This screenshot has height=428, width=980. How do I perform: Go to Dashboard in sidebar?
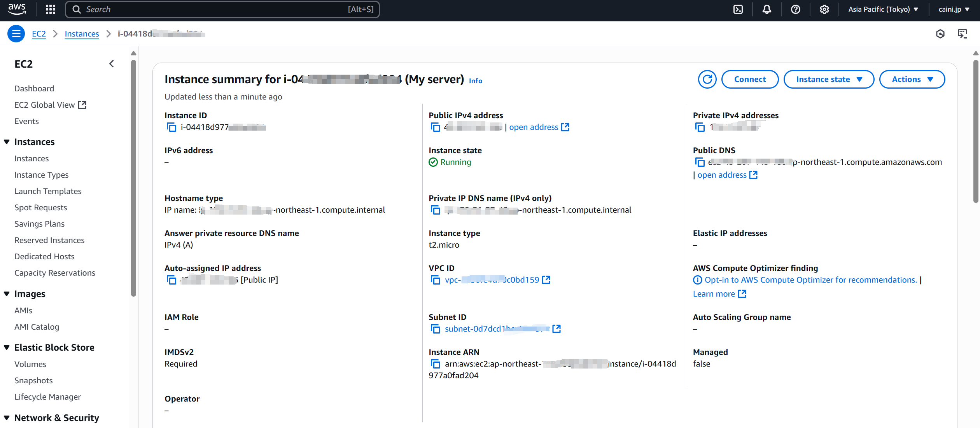[34, 89]
